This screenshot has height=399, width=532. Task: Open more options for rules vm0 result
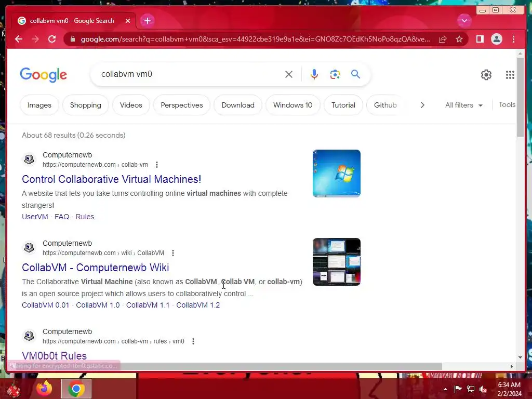coord(193,341)
